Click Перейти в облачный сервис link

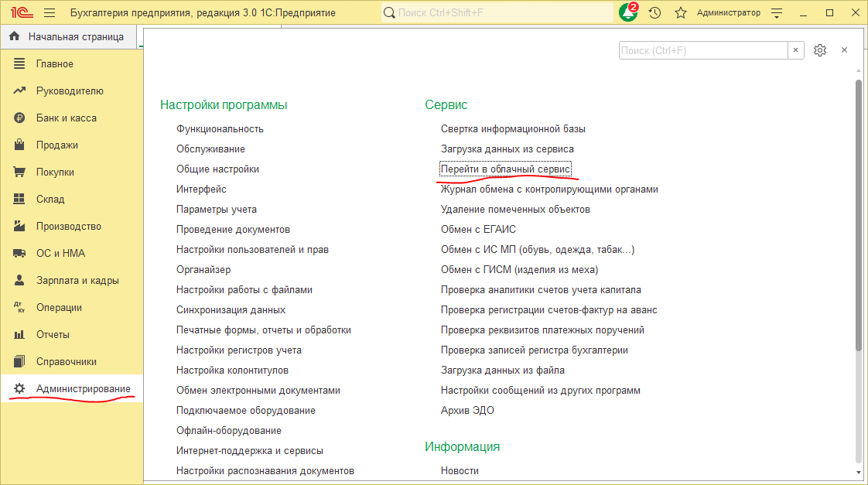pyautogui.click(x=505, y=169)
